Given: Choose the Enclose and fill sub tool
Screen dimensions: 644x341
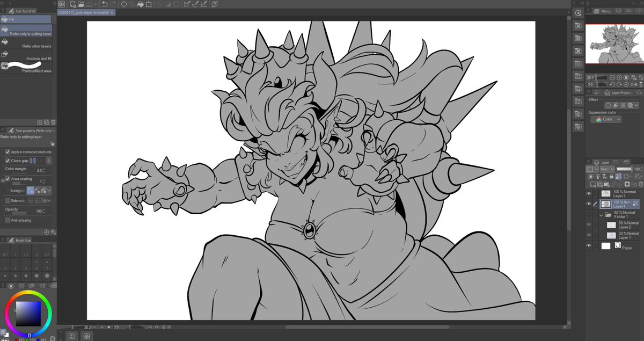Looking at the screenshot, I should pyautogui.click(x=26, y=56).
